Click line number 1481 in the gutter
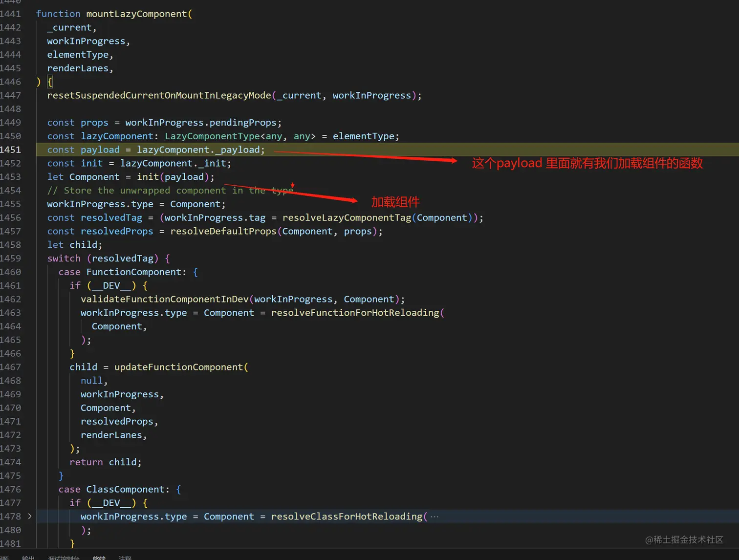This screenshot has height=560, width=739. pos(10,543)
